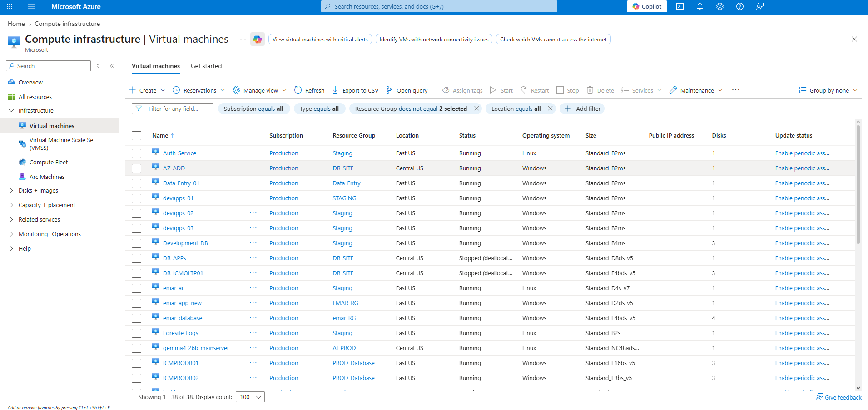This screenshot has height=410, width=868.
Task: Open the row options for AZ-ADD
Action: (253, 168)
